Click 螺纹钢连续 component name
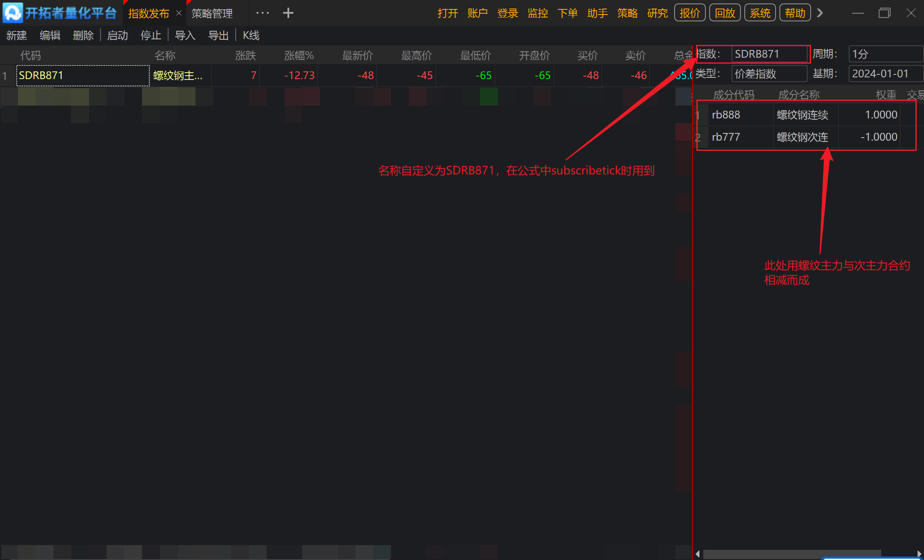The height and width of the screenshot is (560, 924). click(x=803, y=115)
